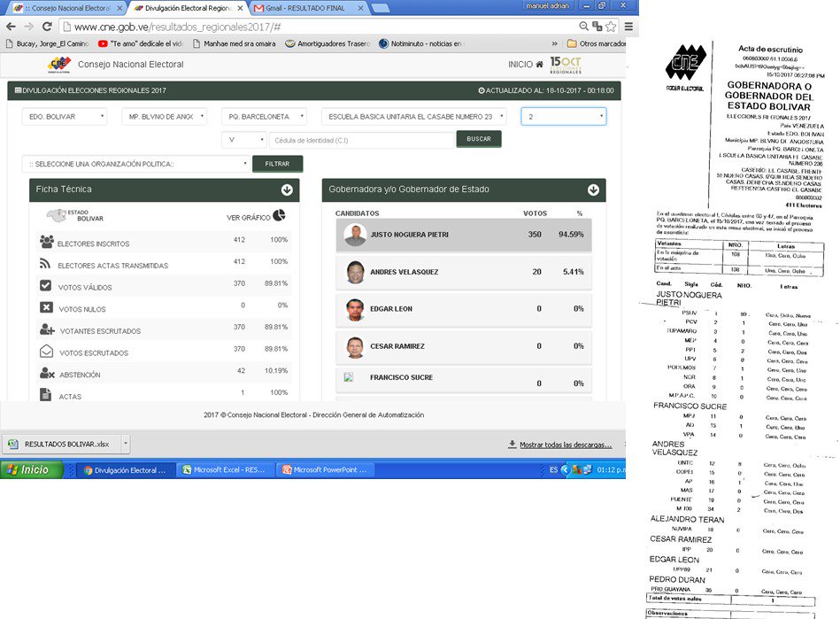Click the BUSCAR button

pos(479,139)
